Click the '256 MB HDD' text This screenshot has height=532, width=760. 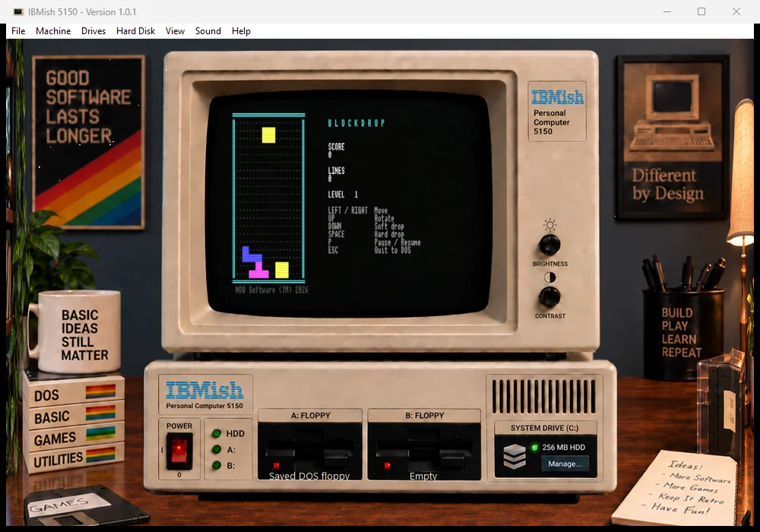[564, 447]
